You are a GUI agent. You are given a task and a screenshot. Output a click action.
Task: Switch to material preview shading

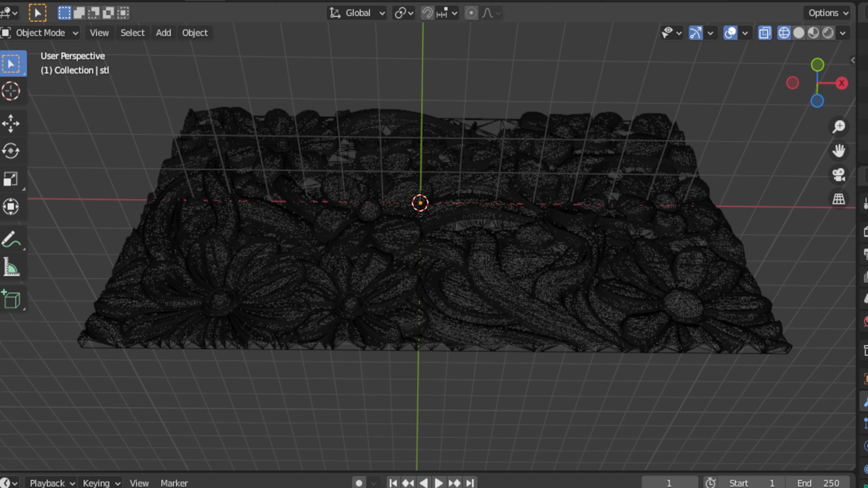813,33
